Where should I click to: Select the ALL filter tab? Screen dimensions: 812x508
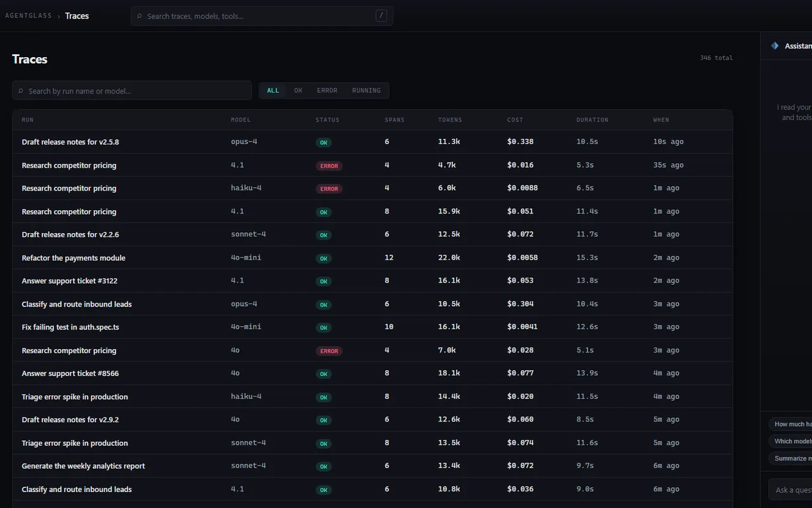click(x=273, y=91)
